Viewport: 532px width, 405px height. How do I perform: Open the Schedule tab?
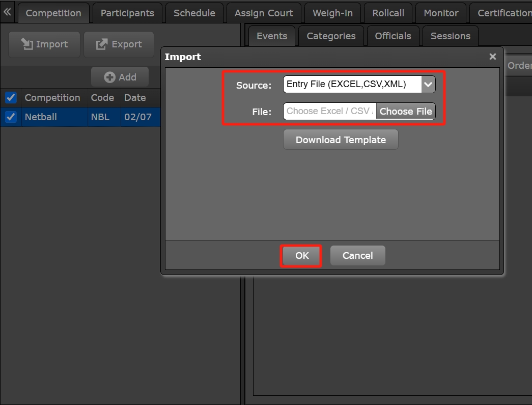pos(194,13)
